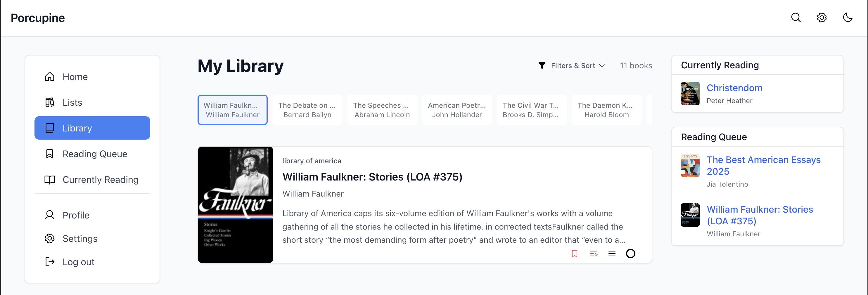Viewport: 868px width, 295px height.
Task: Open the three-line menu icon on book card
Action: [612, 254]
